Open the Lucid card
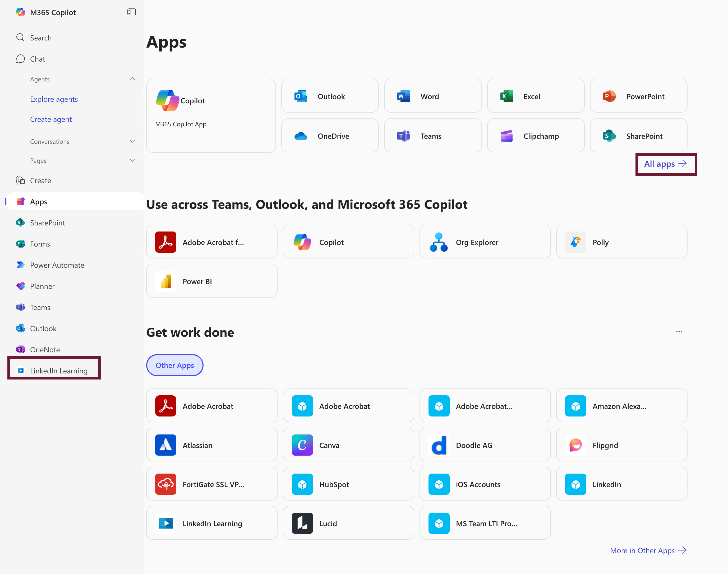 pos(349,523)
